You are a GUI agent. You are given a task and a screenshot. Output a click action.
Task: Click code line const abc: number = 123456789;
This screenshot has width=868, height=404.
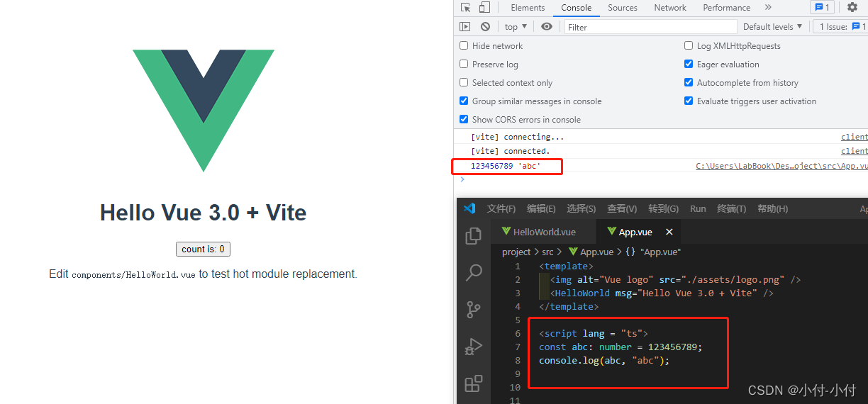[621, 347]
